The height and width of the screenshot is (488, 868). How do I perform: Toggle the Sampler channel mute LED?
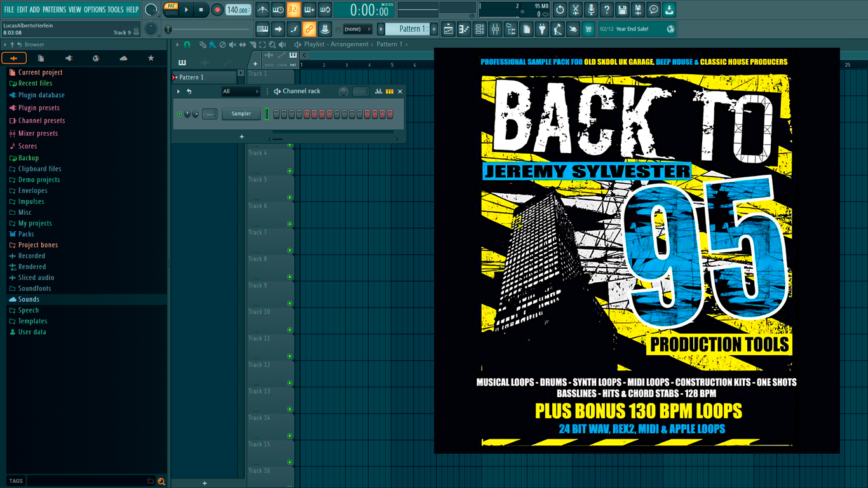click(179, 114)
